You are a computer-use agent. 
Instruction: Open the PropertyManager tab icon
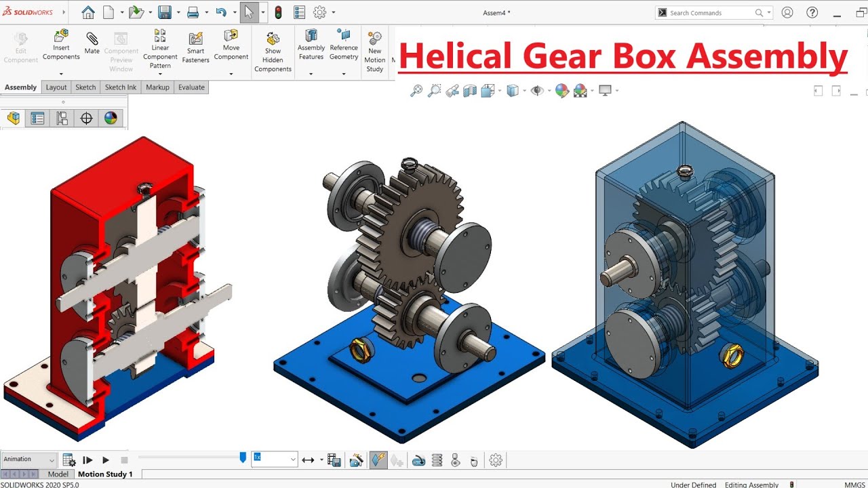37,119
